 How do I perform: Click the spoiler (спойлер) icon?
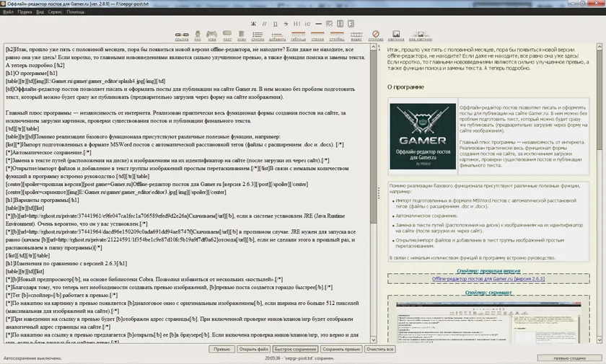pos(376,35)
